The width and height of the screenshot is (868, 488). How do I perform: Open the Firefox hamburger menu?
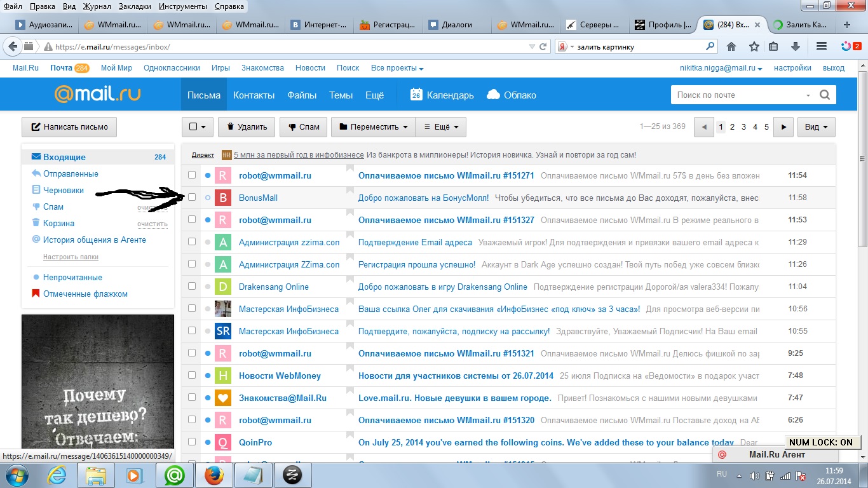point(822,46)
